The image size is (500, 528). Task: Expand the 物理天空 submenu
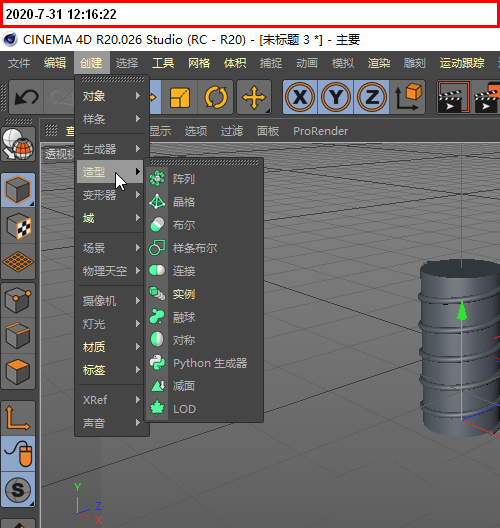(x=111, y=271)
